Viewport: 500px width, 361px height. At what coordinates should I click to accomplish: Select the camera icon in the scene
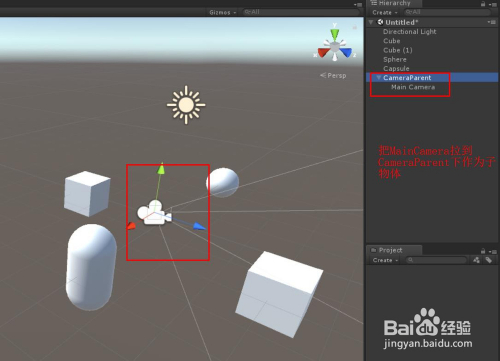click(154, 212)
